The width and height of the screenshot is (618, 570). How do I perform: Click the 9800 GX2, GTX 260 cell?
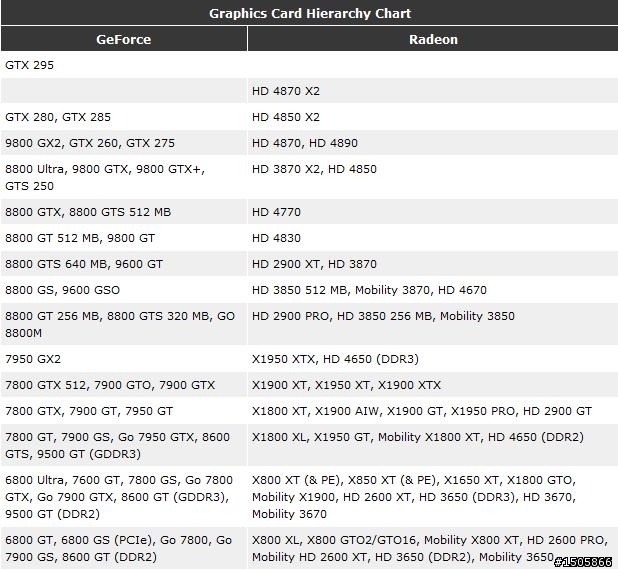[x=124, y=143]
